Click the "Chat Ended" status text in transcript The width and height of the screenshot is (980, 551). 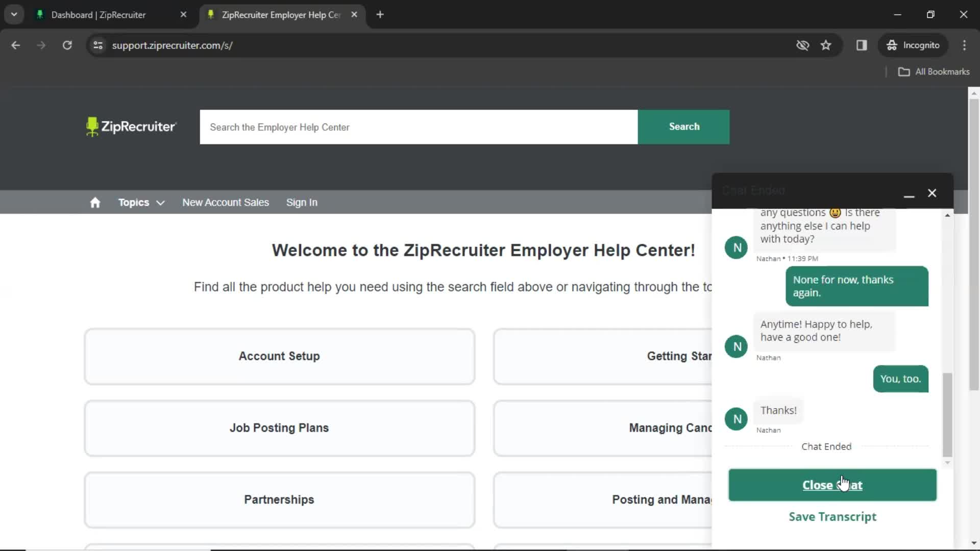826,446
